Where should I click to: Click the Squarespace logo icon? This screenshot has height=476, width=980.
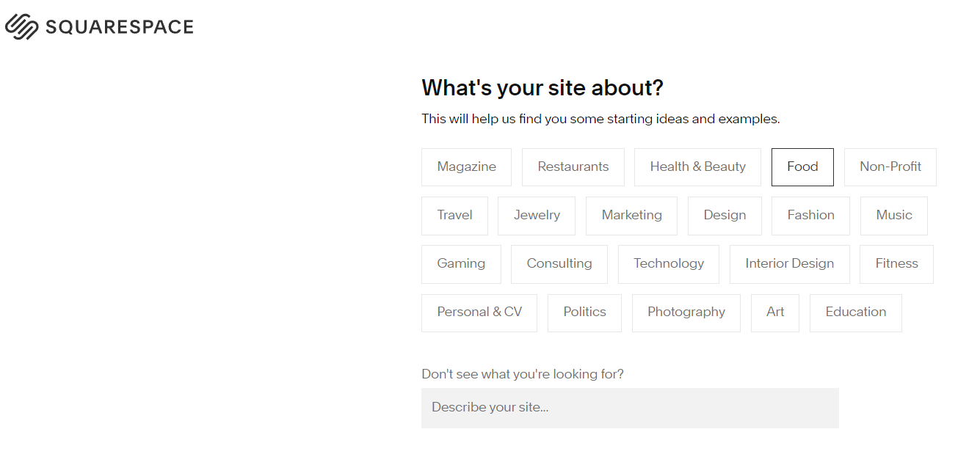coord(21,27)
